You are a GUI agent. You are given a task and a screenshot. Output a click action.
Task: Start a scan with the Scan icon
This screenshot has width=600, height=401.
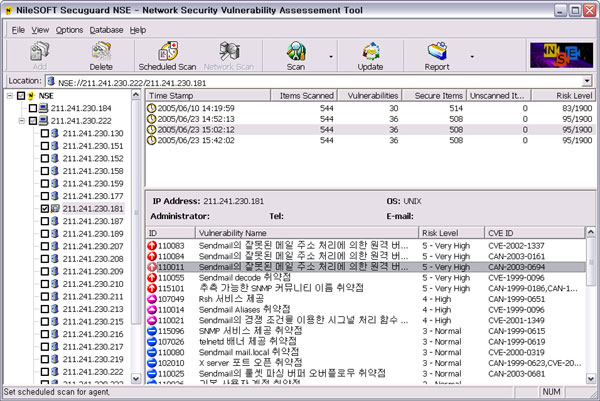tap(296, 52)
